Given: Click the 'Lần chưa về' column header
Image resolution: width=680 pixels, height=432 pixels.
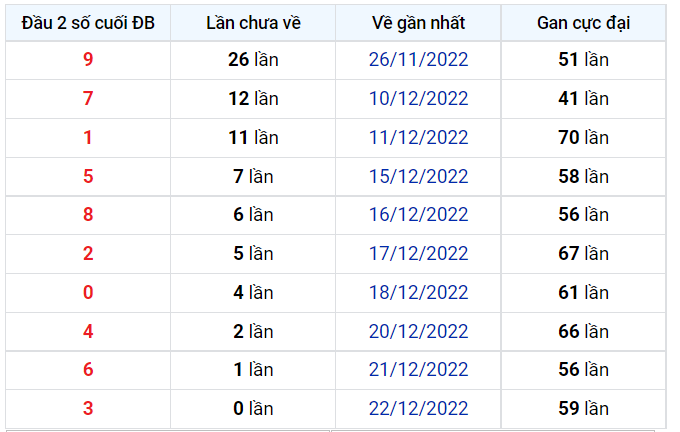Looking at the screenshot, I should (x=253, y=23).
